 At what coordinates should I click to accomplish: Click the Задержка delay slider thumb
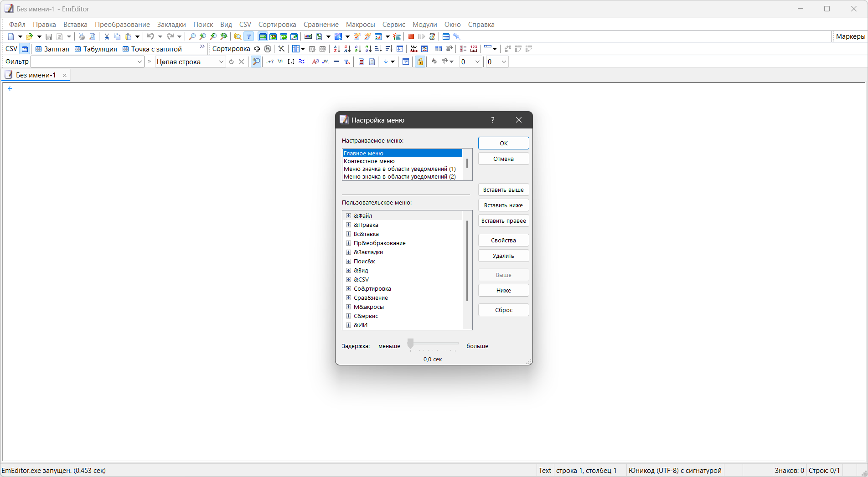click(410, 344)
